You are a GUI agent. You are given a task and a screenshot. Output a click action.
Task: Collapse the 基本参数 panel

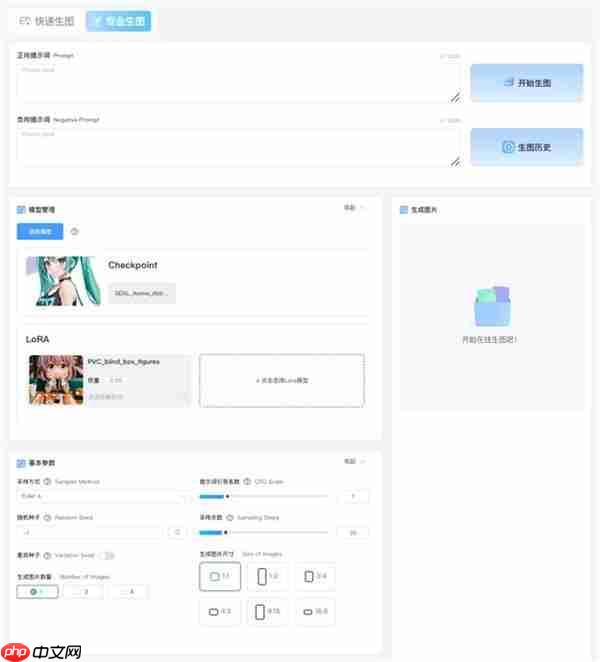click(x=355, y=462)
